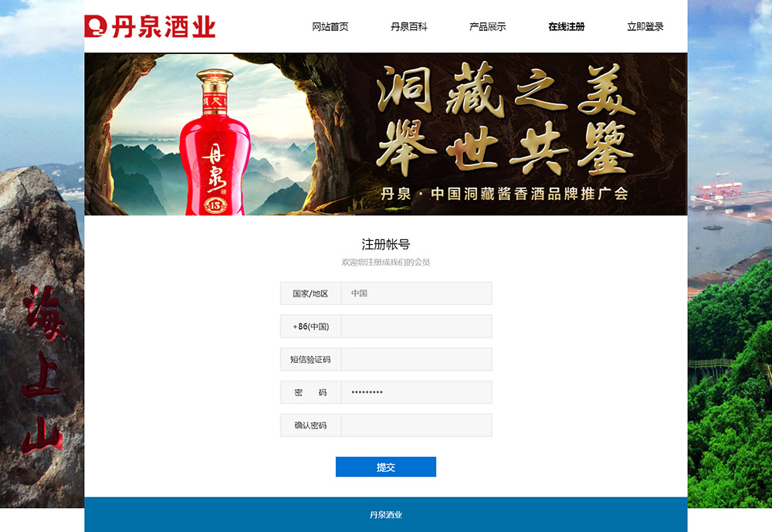Viewport: 772px width, 532px height.
Task: Open 产品展示 navigation link
Action: tap(487, 26)
